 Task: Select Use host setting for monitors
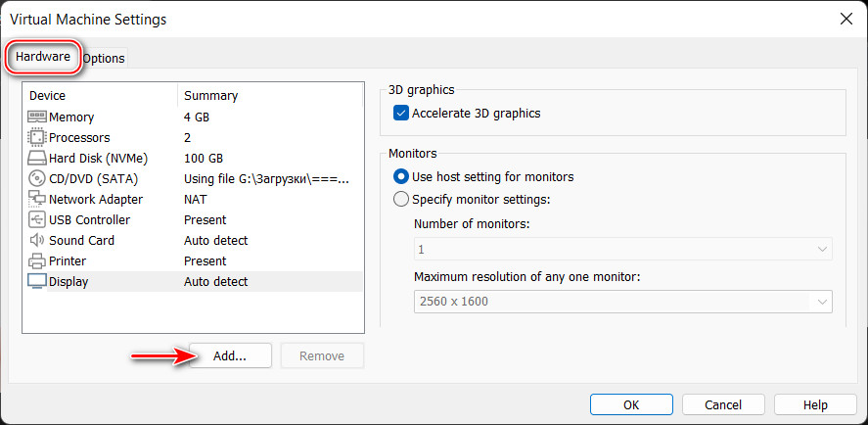(x=401, y=177)
